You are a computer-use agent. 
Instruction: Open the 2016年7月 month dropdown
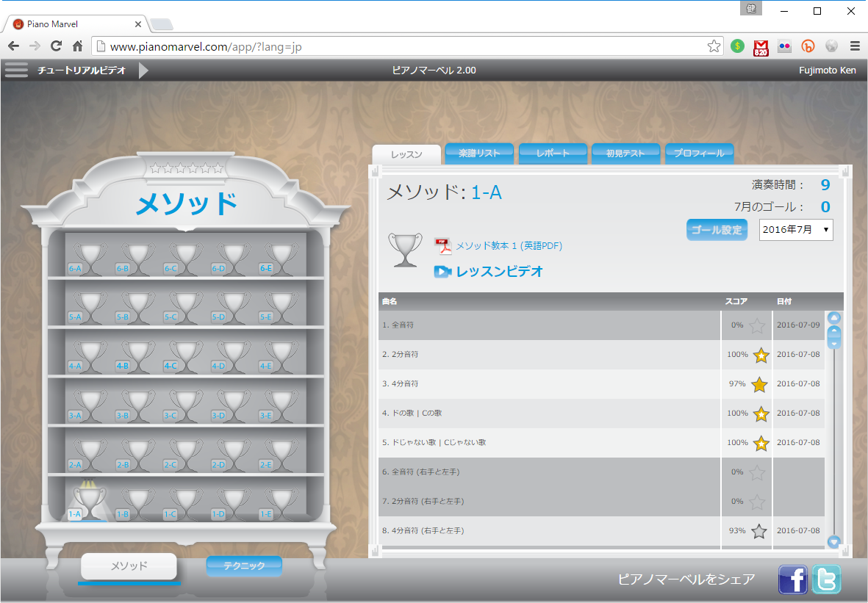pyautogui.click(x=796, y=230)
